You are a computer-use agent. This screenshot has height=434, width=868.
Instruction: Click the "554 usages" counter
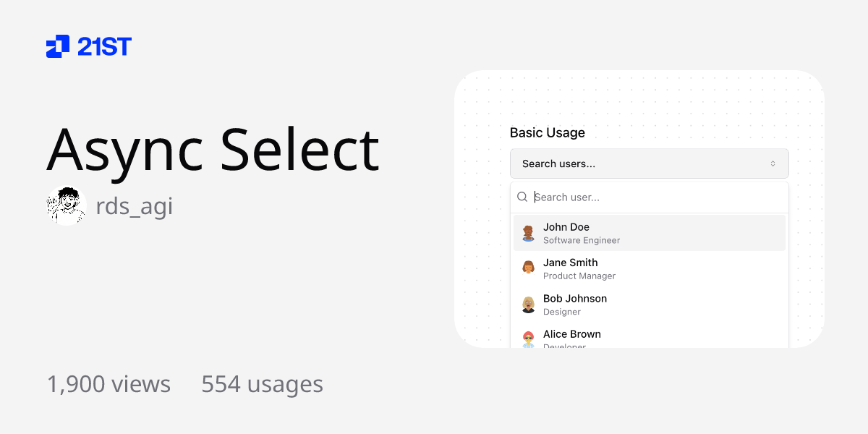(262, 384)
